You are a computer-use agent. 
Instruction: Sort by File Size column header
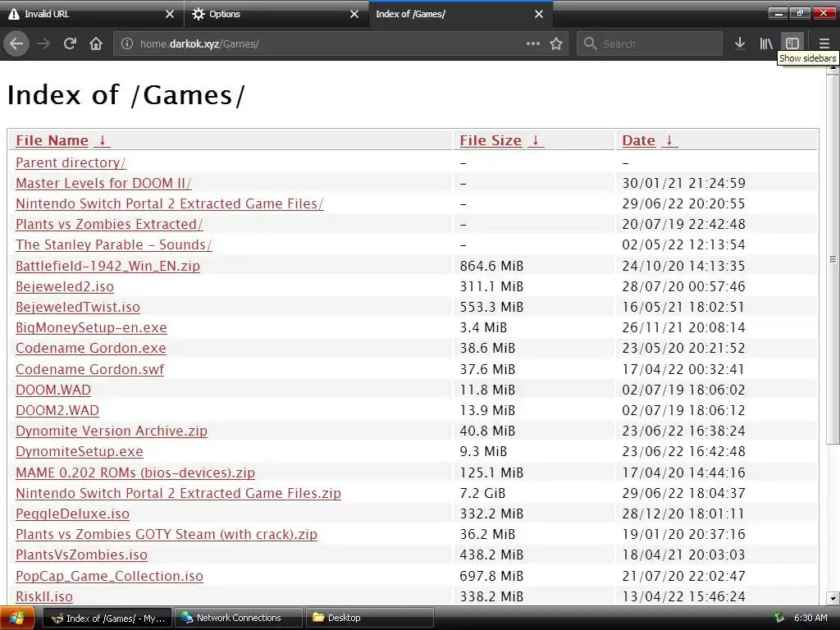tap(491, 140)
